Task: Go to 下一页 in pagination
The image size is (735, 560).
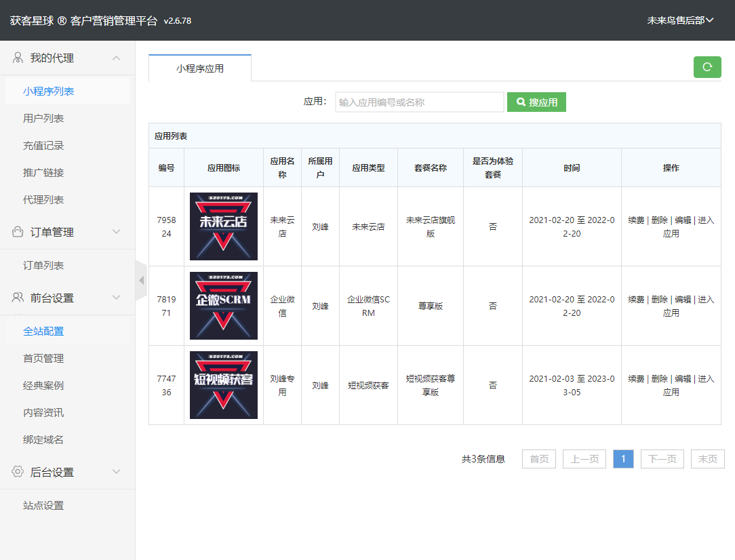Action: click(x=662, y=459)
